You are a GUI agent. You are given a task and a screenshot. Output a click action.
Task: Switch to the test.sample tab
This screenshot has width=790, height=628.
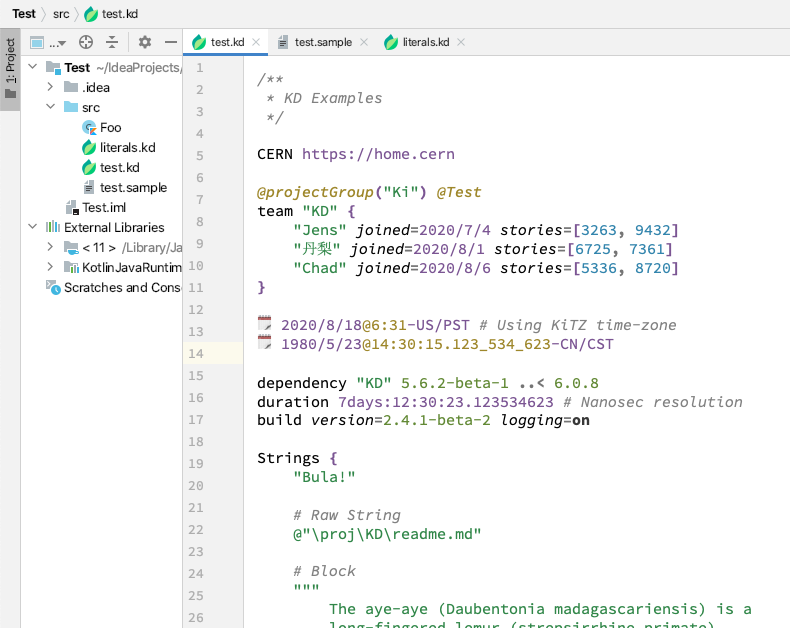322,42
